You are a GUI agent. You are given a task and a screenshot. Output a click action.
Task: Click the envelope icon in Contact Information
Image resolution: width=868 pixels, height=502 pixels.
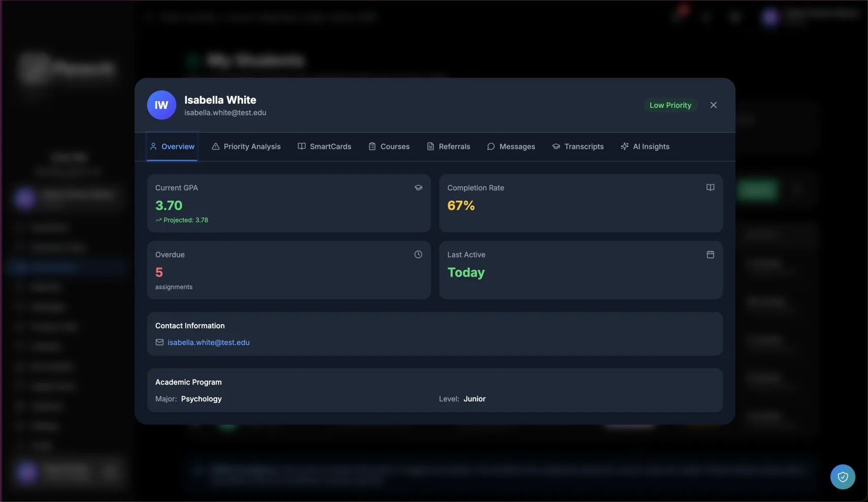(x=159, y=342)
